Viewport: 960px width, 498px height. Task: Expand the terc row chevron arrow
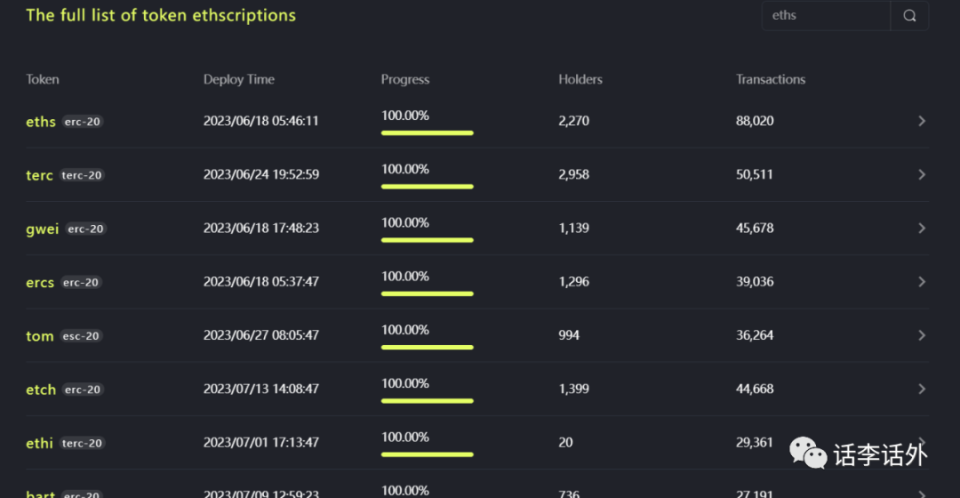921,175
